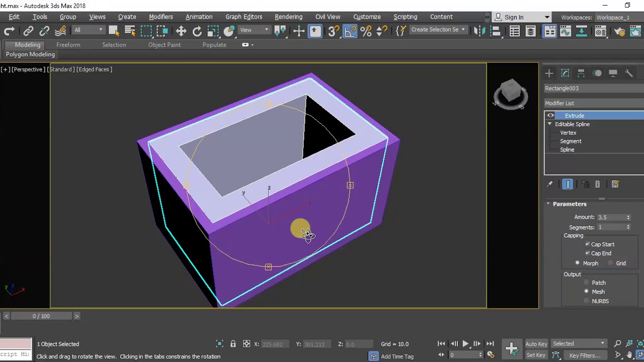The height and width of the screenshot is (362, 644).
Task: Toggle the Percent Snap icon
Action: click(366, 31)
